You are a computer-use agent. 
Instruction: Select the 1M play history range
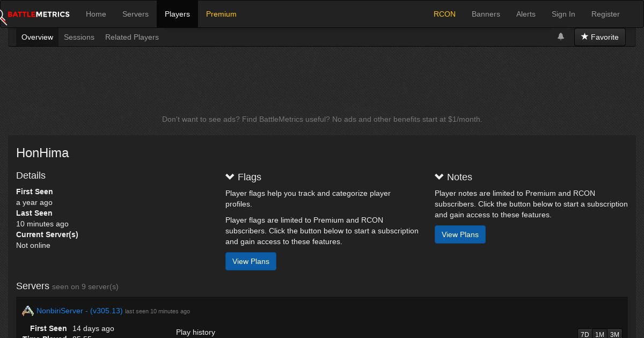click(599, 334)
